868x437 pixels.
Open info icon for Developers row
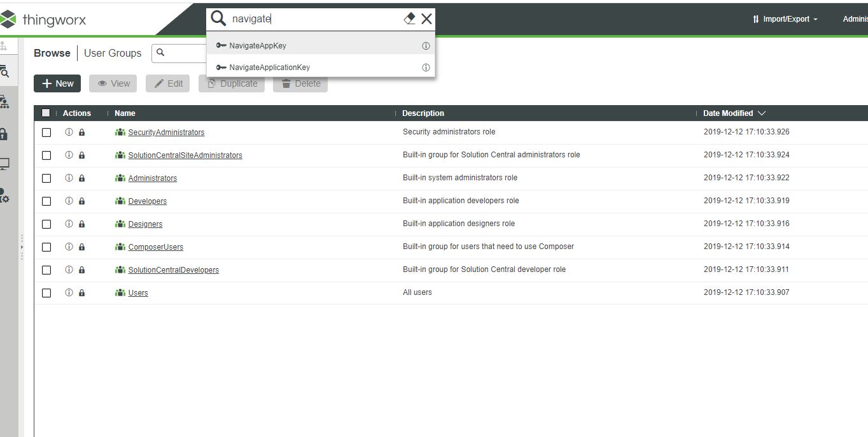pyautogui.click(x=69, y=201)
